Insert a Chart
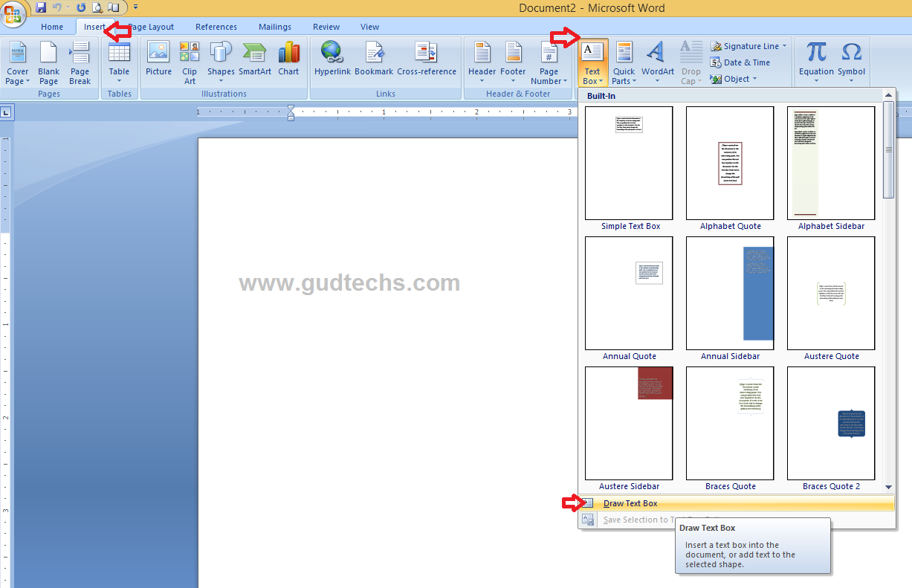 coord(288,59)
